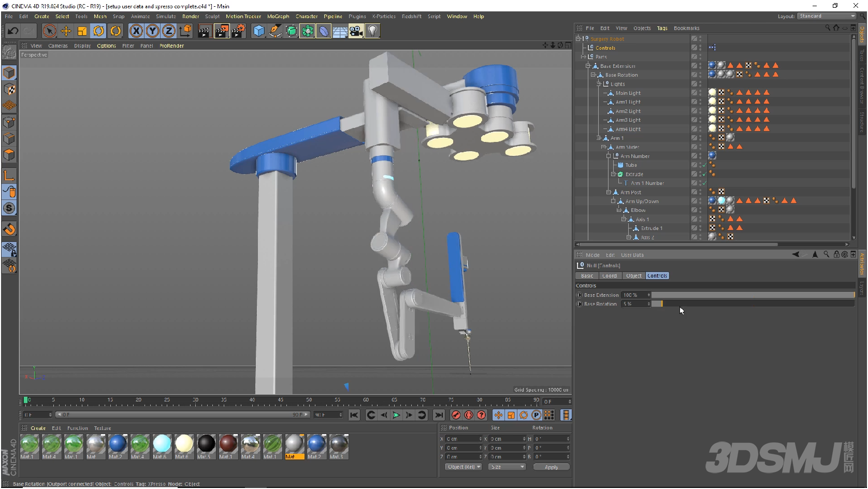
Task: Open material manager Create menu
Action: 38,428
